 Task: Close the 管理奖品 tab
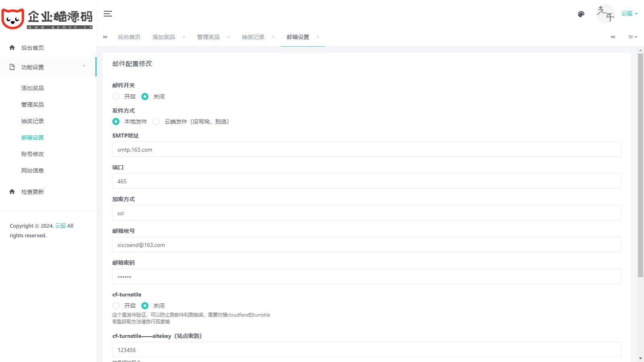coord(229,37)
